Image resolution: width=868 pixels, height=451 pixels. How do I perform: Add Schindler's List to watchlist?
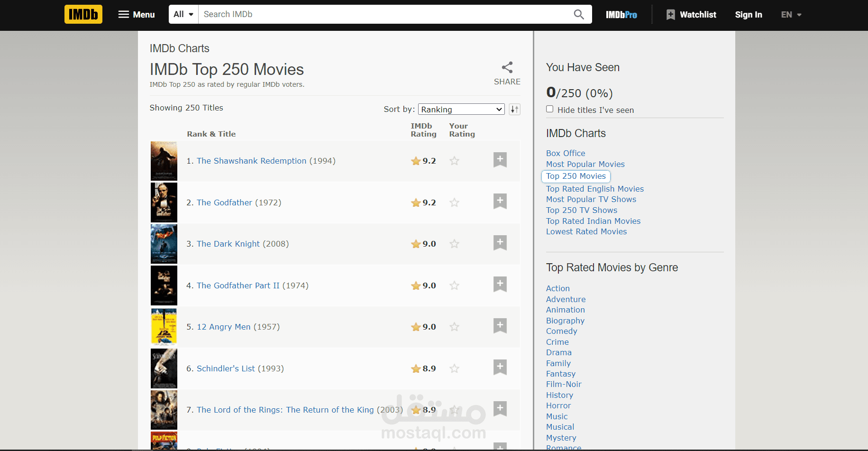click(500, 367)
